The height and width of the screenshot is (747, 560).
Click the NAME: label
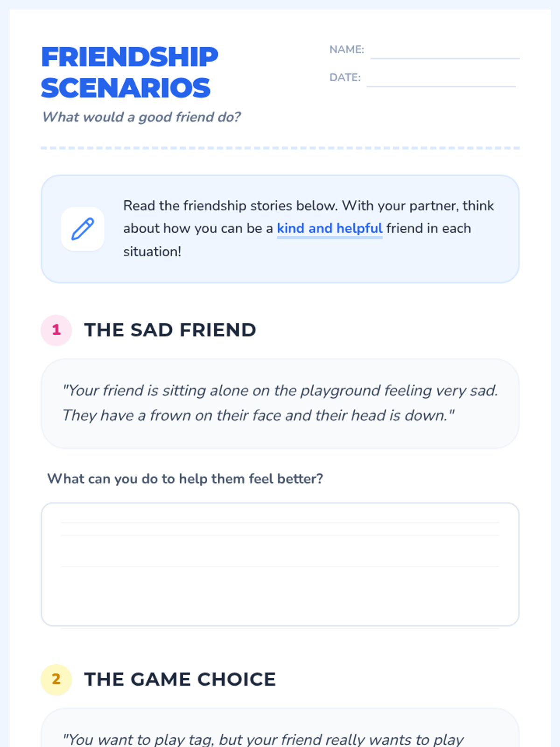coord(346,49)
